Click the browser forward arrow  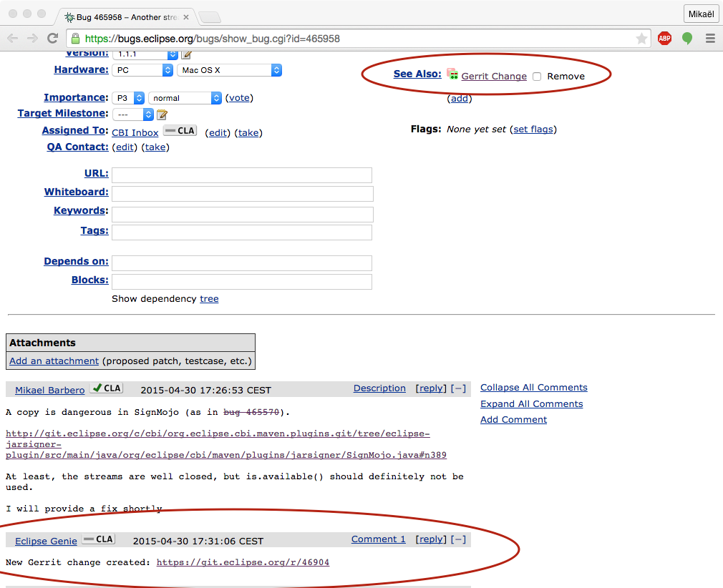coord(32,38)
